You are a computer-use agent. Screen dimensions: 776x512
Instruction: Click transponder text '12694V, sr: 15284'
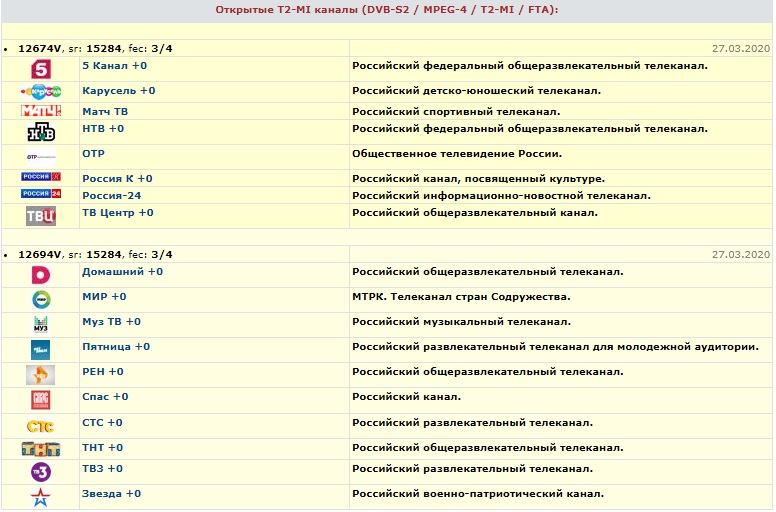coord(70,255)
